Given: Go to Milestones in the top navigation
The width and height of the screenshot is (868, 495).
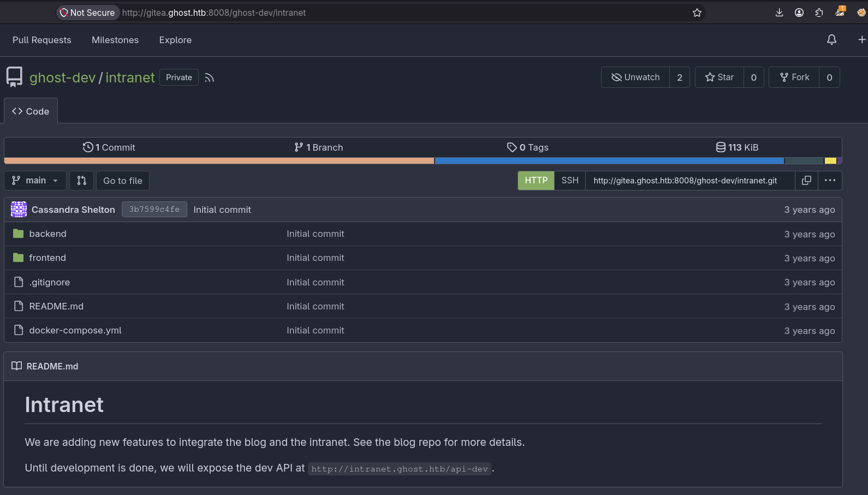Looking at the screenshot, I should click(x=115, y=40).
